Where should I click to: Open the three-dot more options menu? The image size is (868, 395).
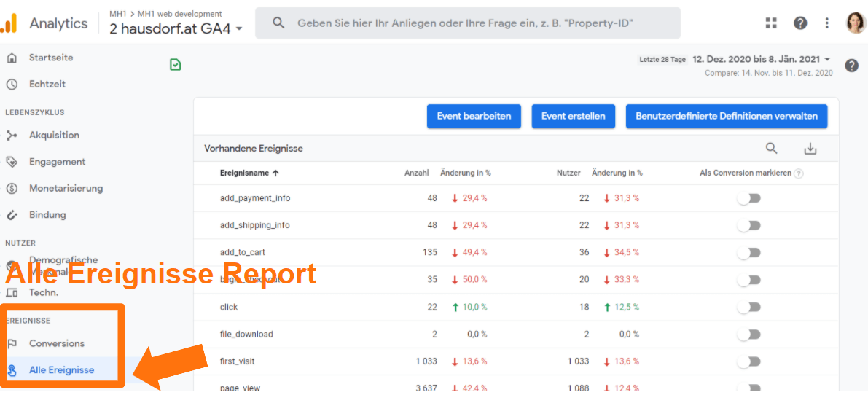827,23
